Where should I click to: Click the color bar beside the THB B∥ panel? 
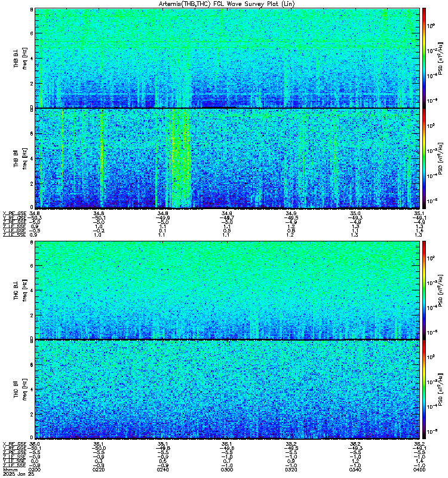(x=424, y=158)
